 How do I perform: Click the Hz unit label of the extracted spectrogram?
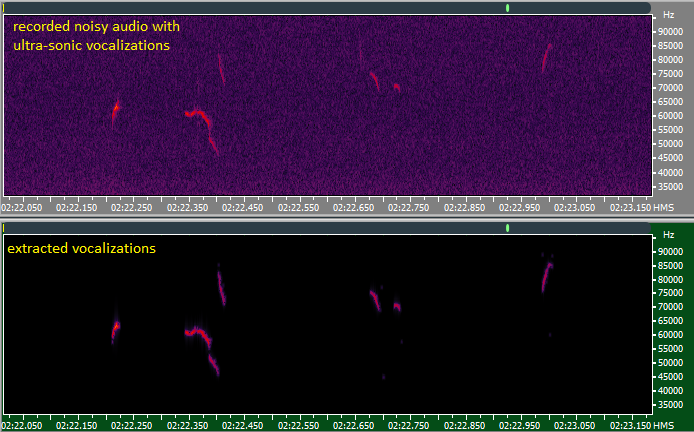[669, 237]
